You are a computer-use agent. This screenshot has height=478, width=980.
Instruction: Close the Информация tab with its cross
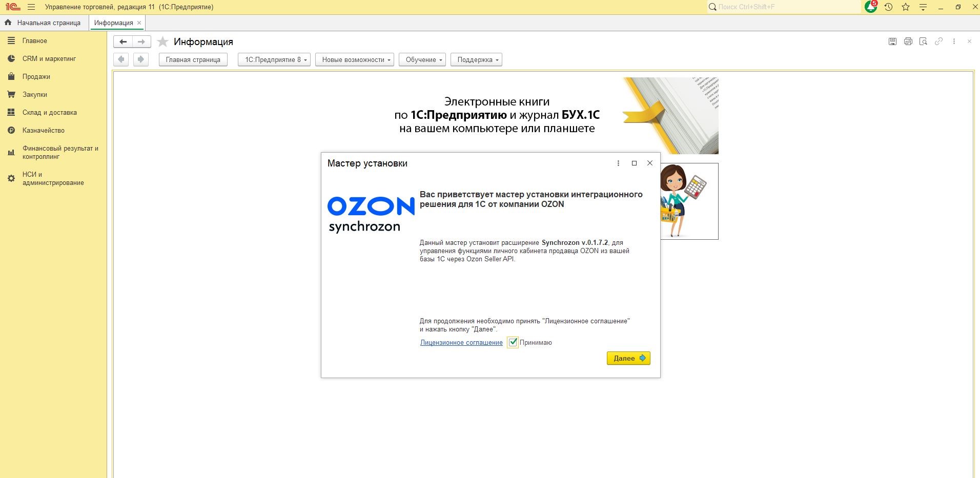coord(139,23)
